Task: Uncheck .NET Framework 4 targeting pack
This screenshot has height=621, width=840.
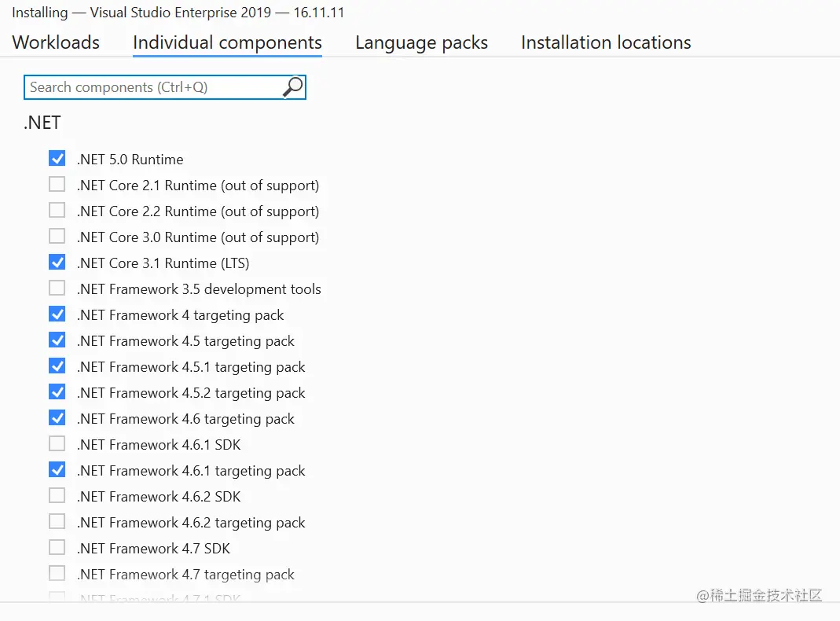Action: point(57,314)
